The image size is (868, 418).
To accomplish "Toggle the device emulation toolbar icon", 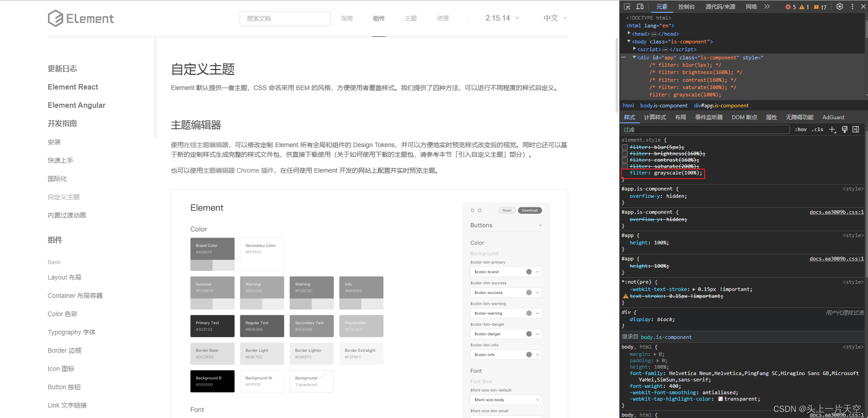I will (x=640, y=6).
